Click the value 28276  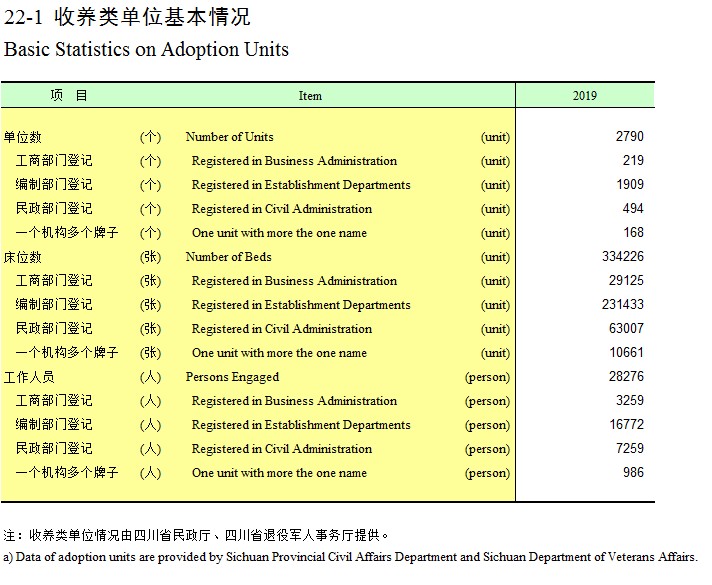[626, 377]
